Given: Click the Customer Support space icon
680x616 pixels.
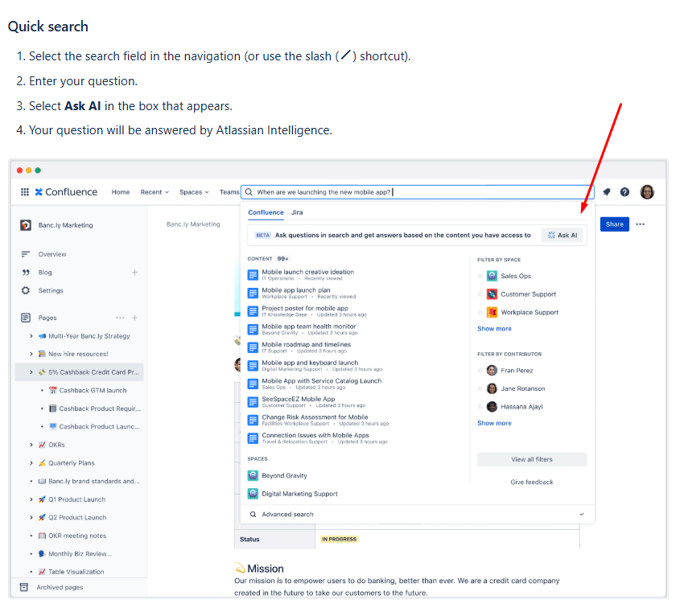Looking at the screenshot, I should [492, 294].
